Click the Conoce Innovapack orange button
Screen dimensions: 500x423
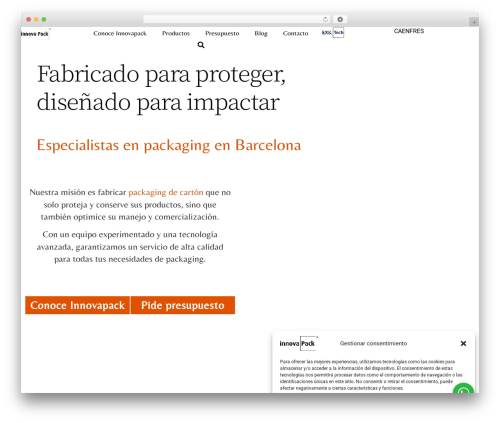coord(77,305)
